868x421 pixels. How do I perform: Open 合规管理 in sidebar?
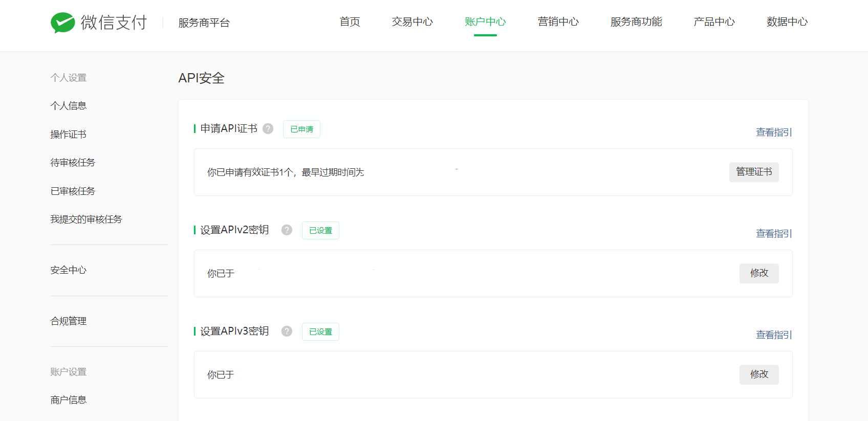(x=69, y=321)
